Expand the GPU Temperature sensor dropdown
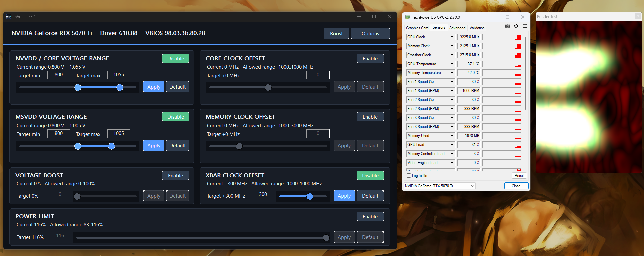This screenshot has width=644, height=256. tap(452, 64)
